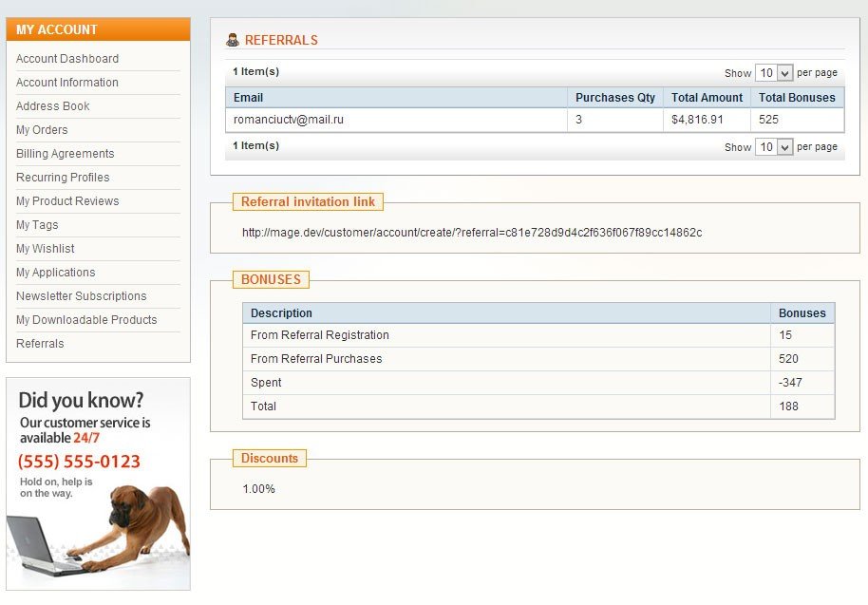Click the Did you know dog banner
This screenshot has height=605, width=868.
pos(98,483)
